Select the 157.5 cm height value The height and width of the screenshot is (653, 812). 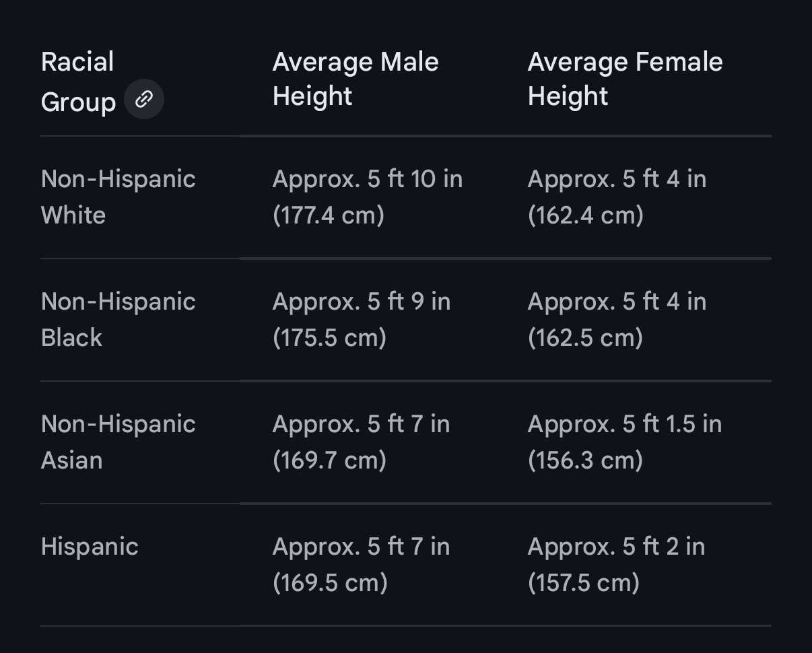[584, 584]
